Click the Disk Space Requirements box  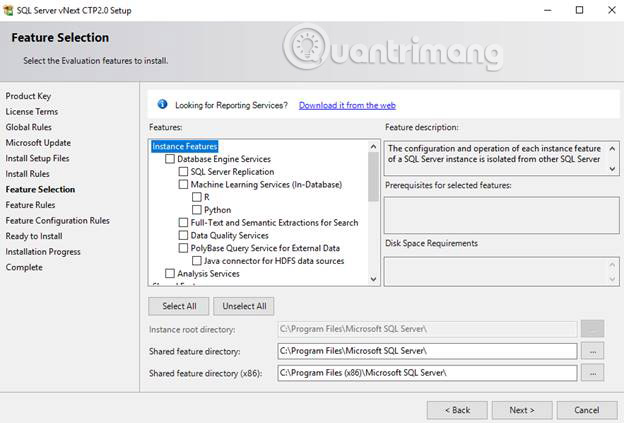coord(501,271)
